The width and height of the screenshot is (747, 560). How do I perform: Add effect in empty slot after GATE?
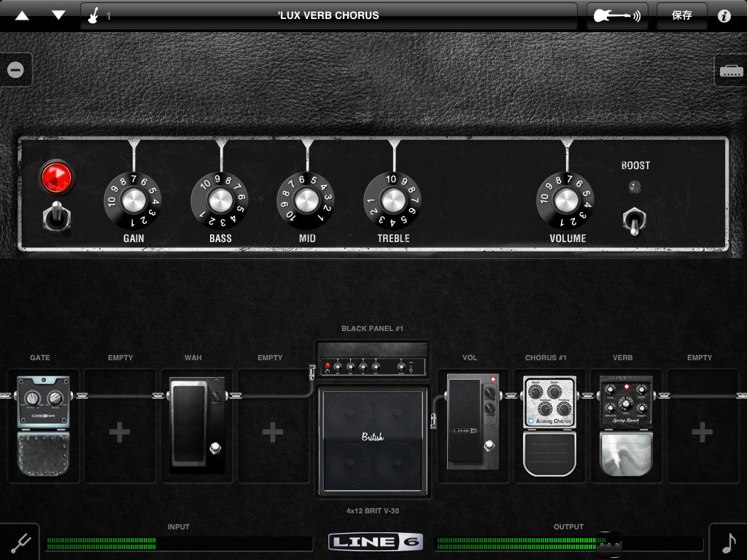click(120, 432)
